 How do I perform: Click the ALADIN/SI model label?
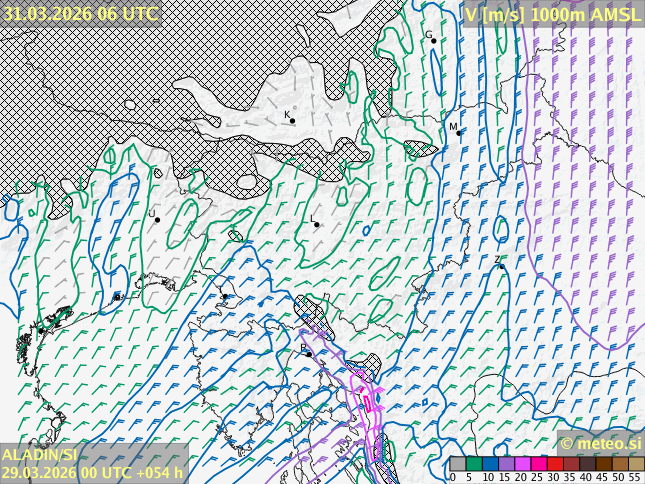click(40, 455)
